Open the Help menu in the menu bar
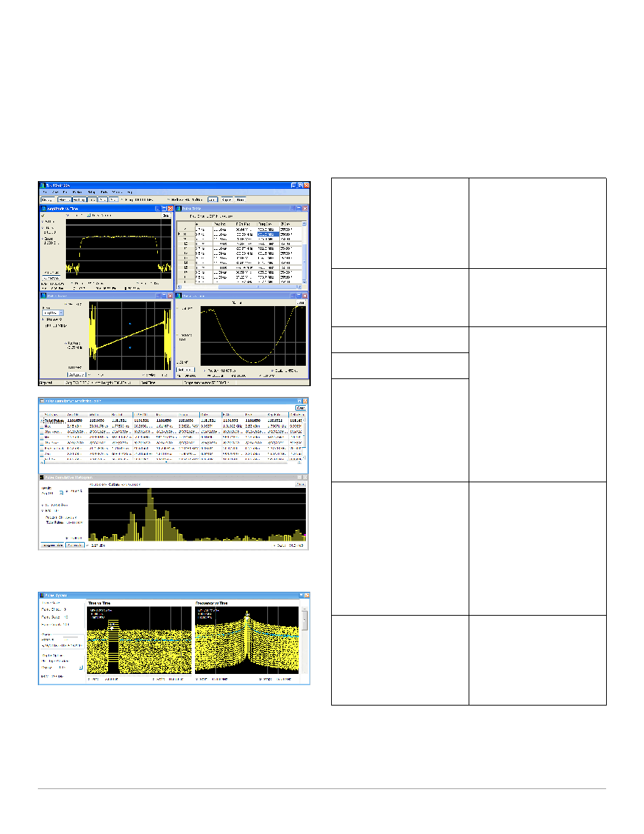Screen dimensions: 644x834 [x=129, y=192]
